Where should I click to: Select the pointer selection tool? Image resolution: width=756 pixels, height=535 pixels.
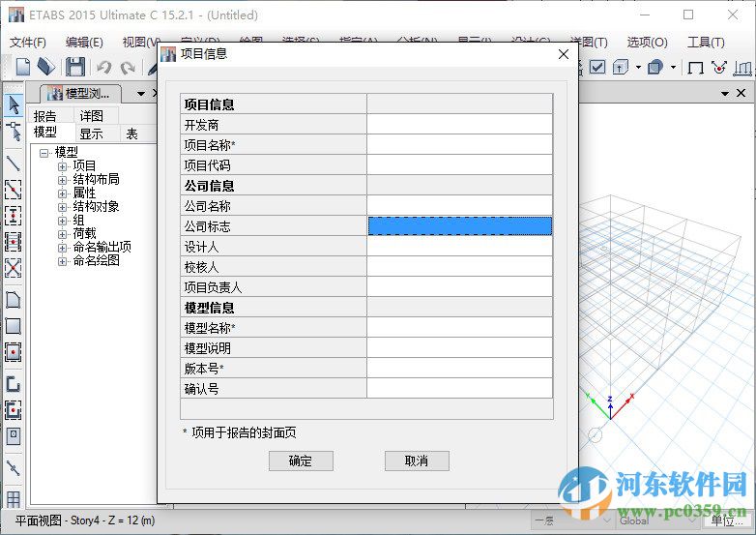coord(14,104)
